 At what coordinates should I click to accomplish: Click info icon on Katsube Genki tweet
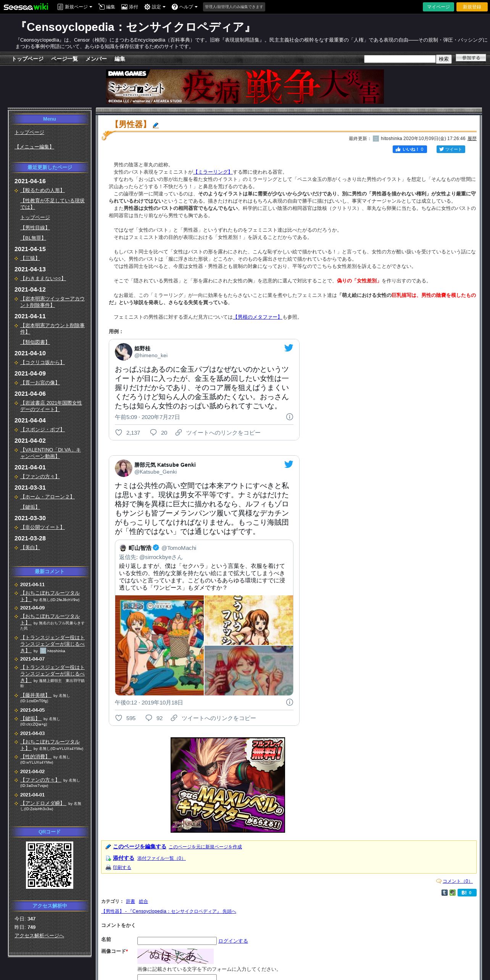[290, 702]
